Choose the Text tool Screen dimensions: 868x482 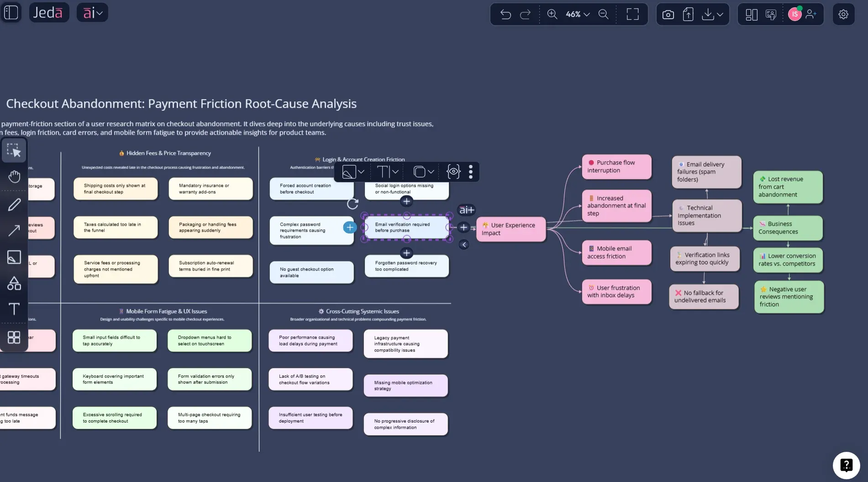click(x=14, y=309)
